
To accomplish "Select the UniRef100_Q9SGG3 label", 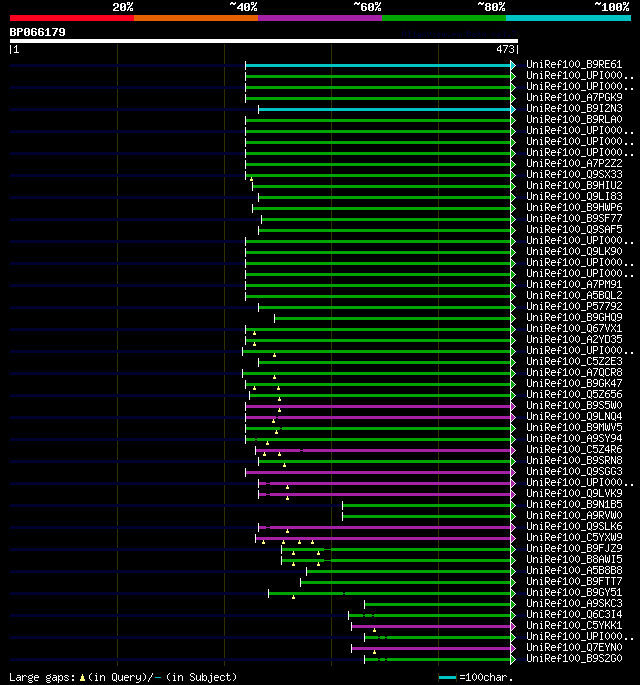I will pyautogui.click(x=574, y=471).
